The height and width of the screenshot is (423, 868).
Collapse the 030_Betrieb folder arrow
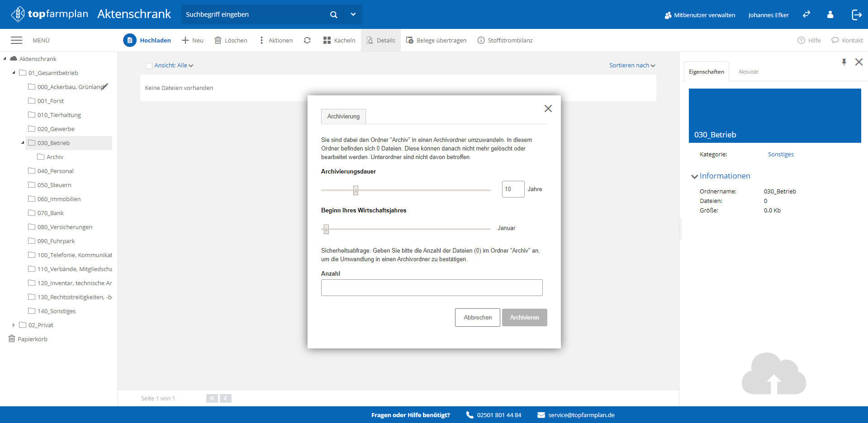tap(23, 142)
